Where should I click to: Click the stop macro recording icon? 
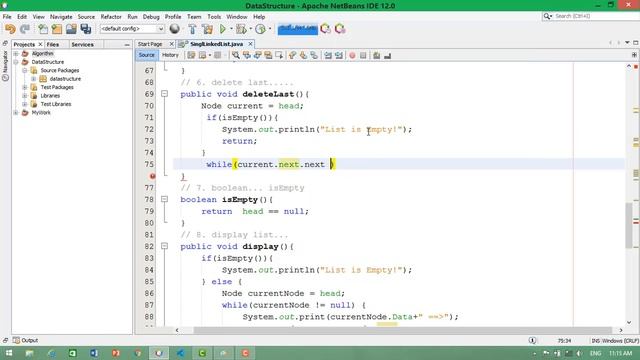coord(363,55)
